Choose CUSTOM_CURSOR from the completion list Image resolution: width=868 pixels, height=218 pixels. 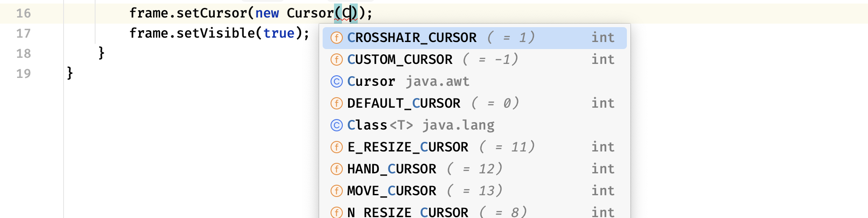coord(474,60)
